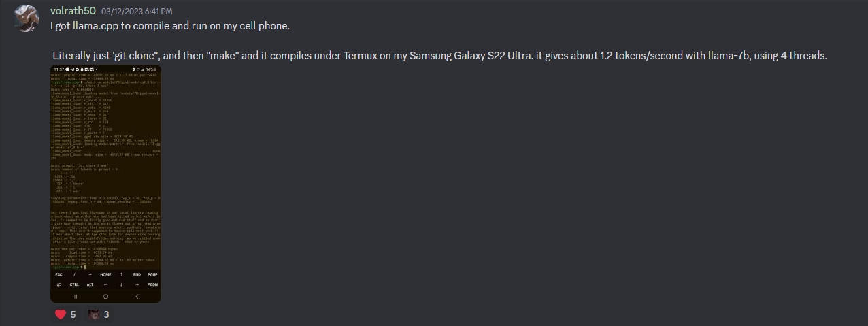Image resolution: width=868 pixels, height=326 pixels.
Task: Click the Android back chevron icon
Action: (137, 297)
